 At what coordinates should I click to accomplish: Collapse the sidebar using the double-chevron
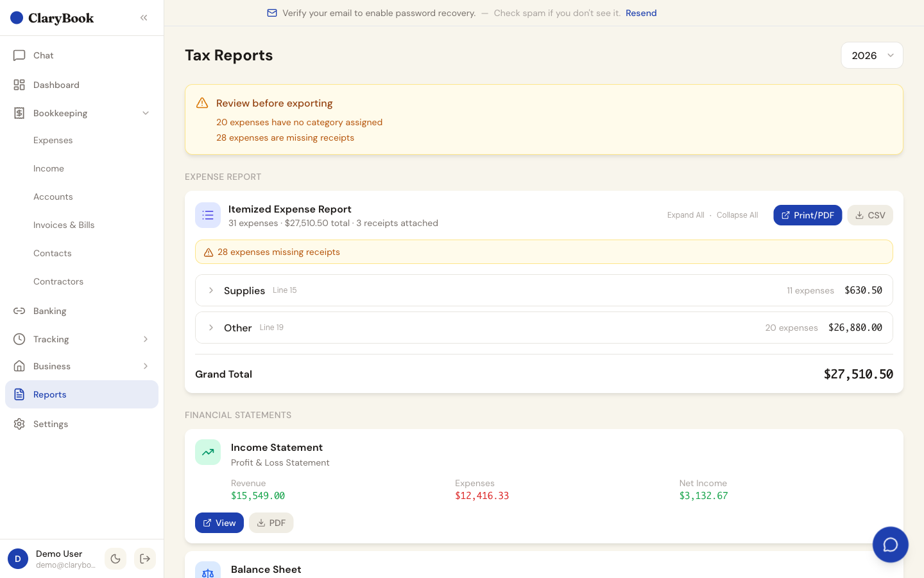(143, 17)
